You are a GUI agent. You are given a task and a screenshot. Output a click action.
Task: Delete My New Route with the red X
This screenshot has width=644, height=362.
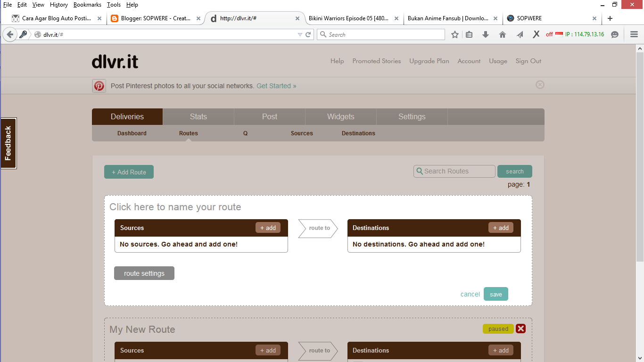coord(520,329)
